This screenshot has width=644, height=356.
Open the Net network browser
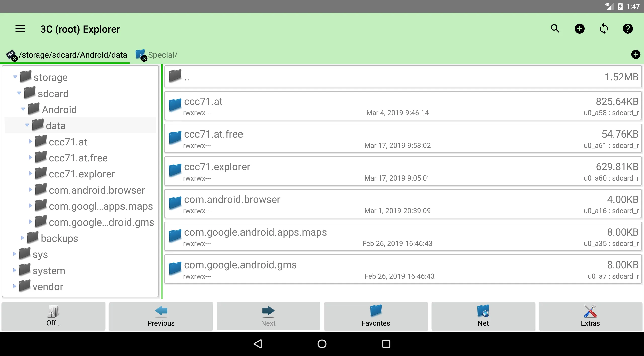pos(482,316)
